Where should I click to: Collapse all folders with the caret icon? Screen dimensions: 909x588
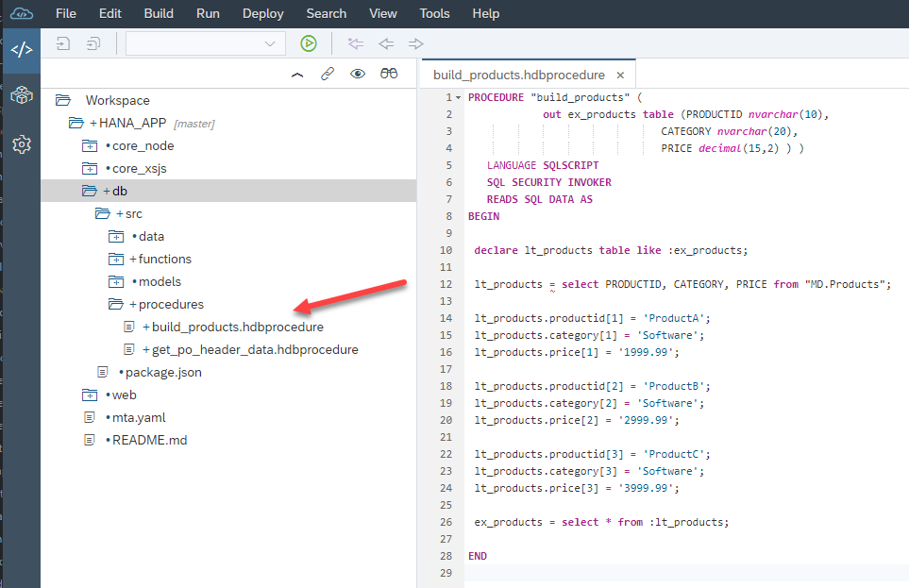coord(297,75)
